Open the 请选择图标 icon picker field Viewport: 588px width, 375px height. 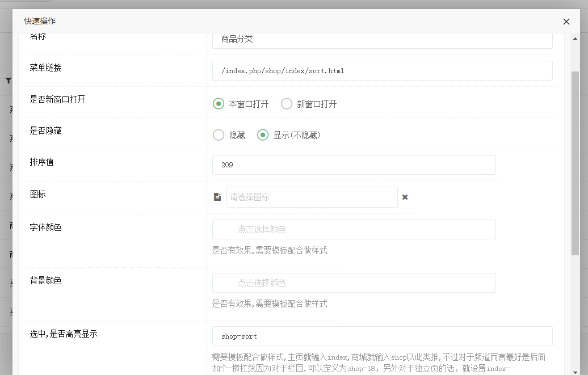[x=312, y=197]
